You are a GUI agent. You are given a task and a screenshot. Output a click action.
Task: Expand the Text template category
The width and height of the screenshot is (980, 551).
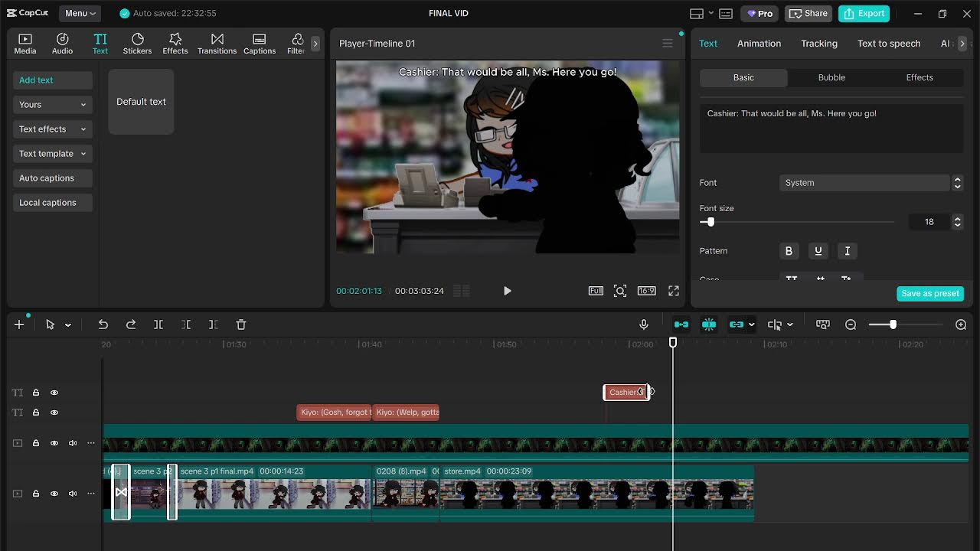pyautogui.click(x=53, y=154)
